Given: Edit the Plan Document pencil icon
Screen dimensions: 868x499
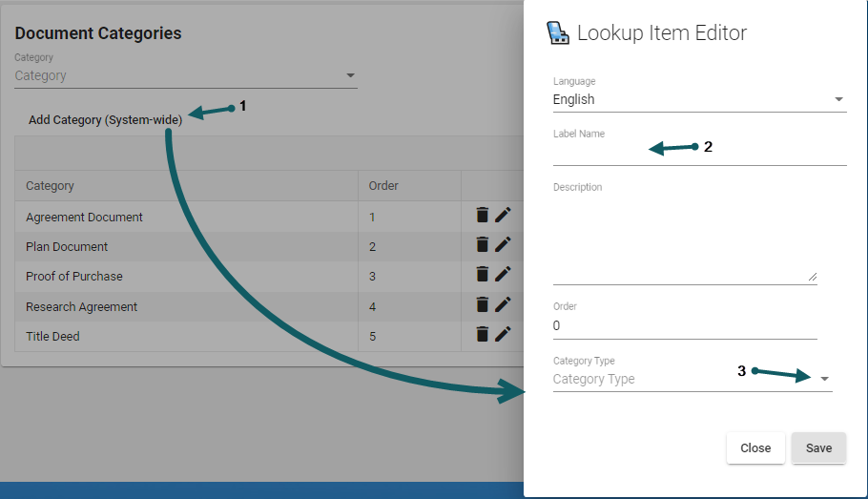Looking at the screenshot, I should coord(503,245).
